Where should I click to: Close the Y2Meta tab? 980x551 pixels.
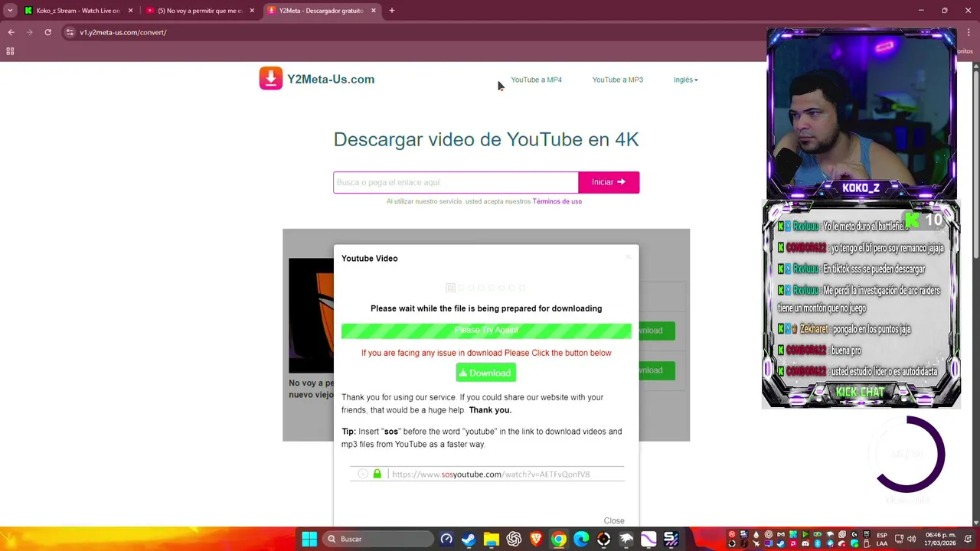374,11
